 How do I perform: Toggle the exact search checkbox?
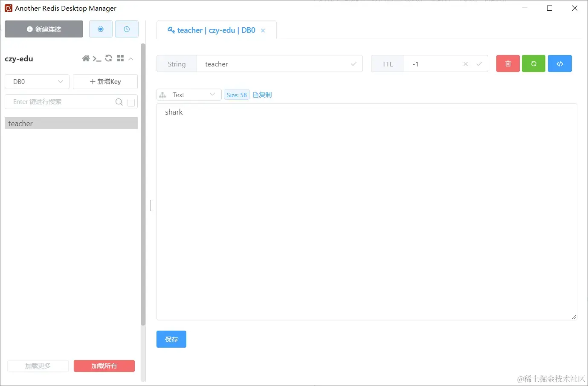131,102
